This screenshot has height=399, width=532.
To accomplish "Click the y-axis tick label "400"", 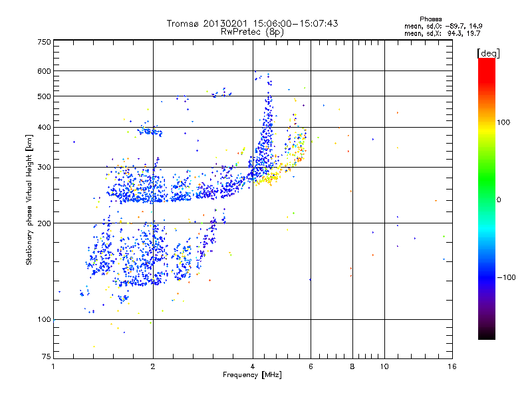I will [x=44, y=127].
